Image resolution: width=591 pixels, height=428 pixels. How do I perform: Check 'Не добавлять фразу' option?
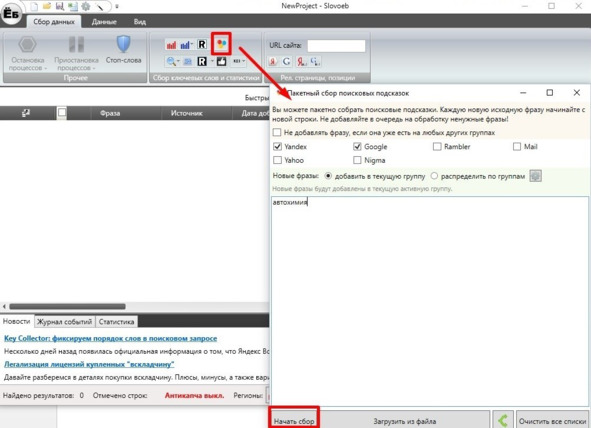point(277,133)
